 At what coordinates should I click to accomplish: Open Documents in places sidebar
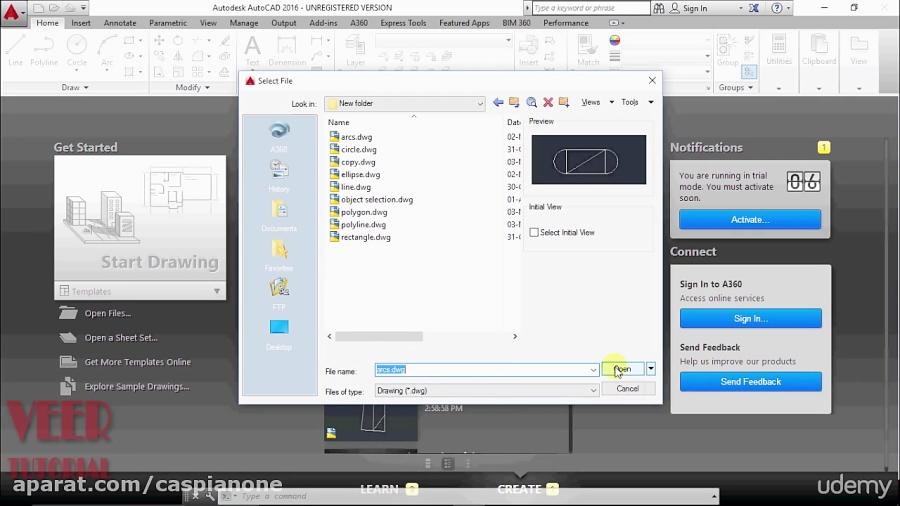tap(279, 216)
